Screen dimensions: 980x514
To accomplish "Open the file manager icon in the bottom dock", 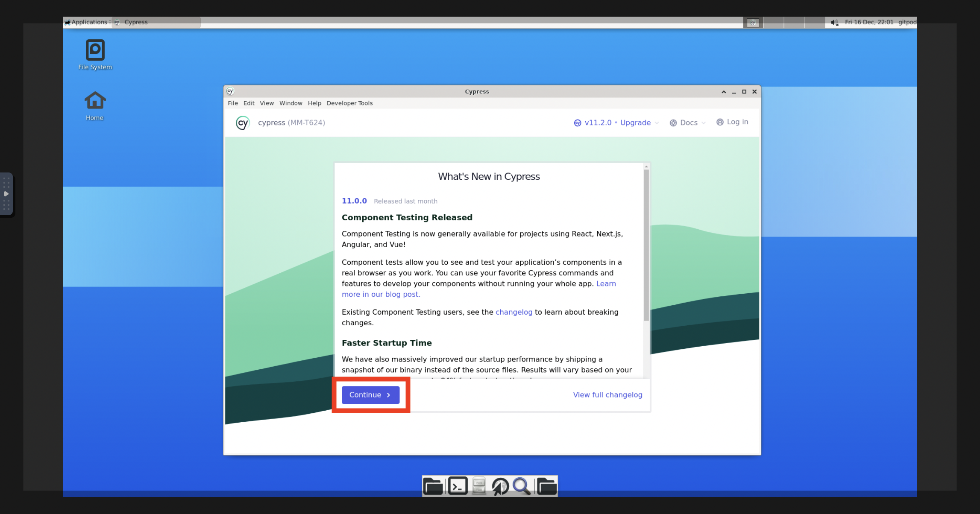I will pos(433,486).
